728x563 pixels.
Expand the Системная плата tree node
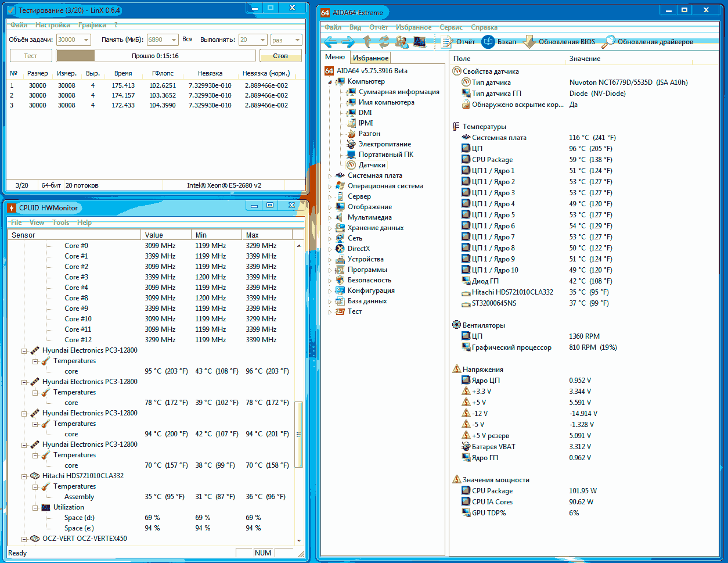coord(331,175)
